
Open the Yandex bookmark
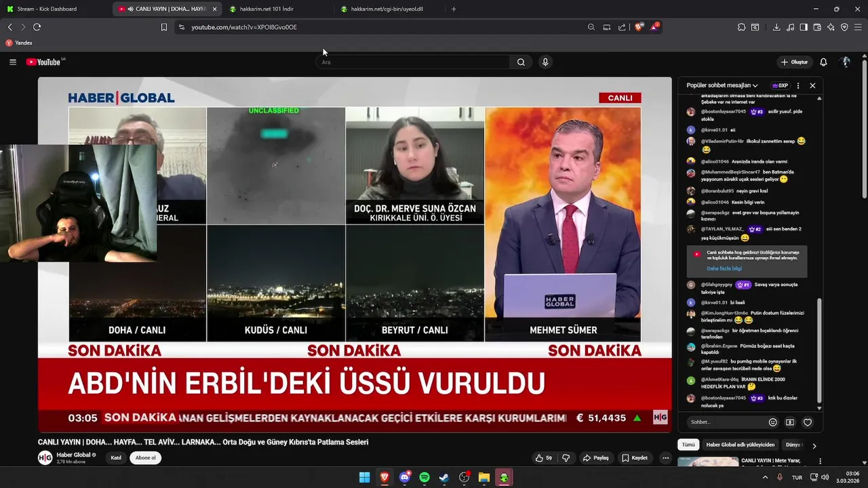(x=19, y=43)
